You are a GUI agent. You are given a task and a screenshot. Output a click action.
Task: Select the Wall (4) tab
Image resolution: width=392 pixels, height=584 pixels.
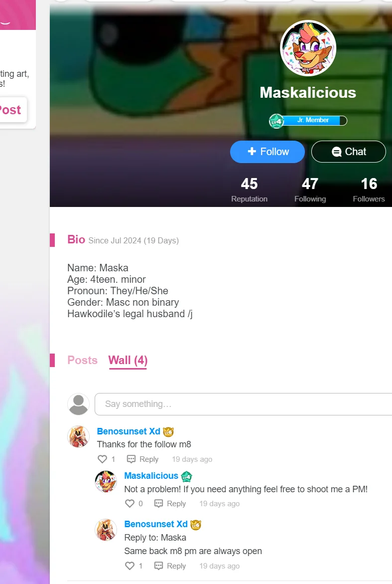pyautogui.click(x=128, y=360)
